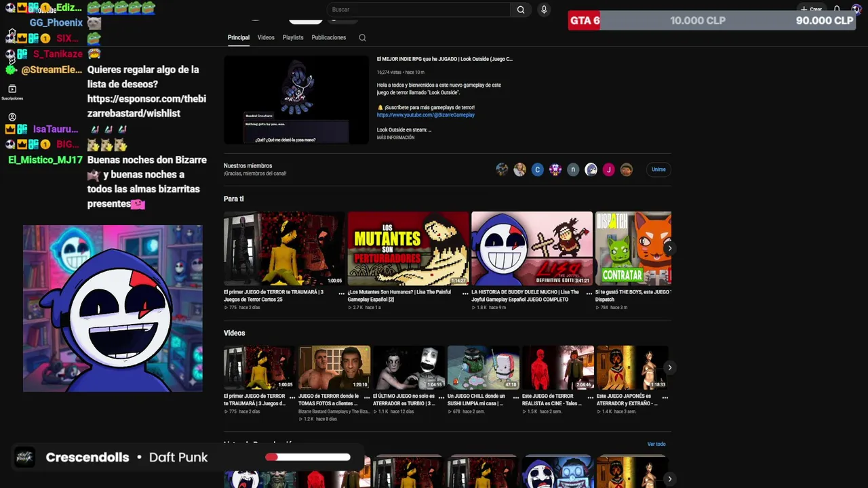The width and height of the screenshot is (868, 488).
Task: Open the 1:20:10 video thumbnail
Action: coord(334,367)
